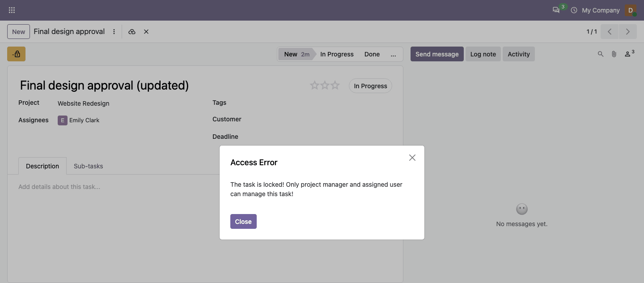The image size is (644, 283).
Task: Expand more stages with the ellipsis
Action: pyautogui.click(x=394, y=54)
